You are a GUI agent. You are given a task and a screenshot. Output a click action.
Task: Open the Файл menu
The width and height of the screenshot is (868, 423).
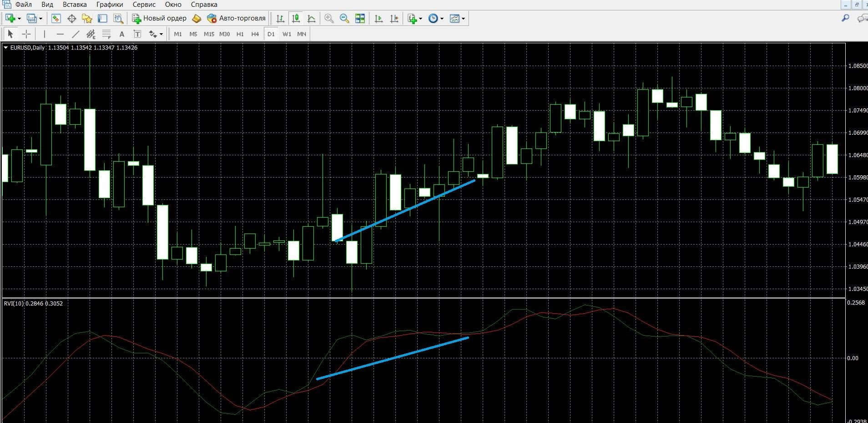pyautogui.click(x=23, y=5)
